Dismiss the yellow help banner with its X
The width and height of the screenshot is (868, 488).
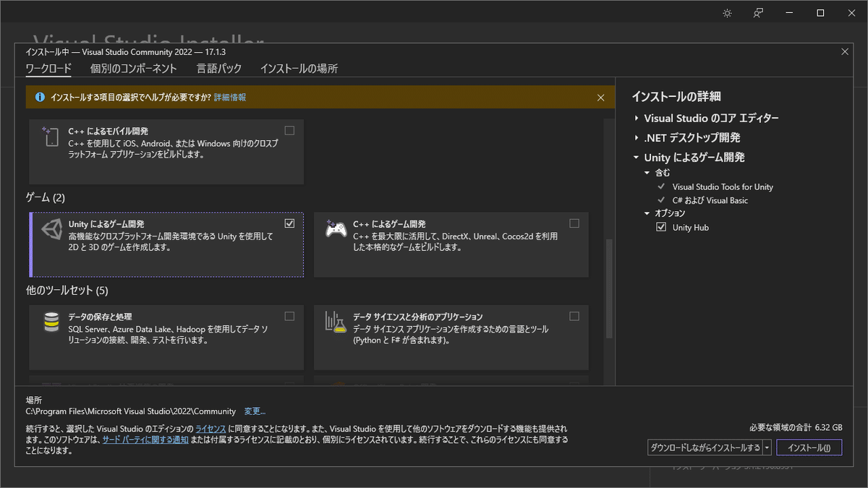600,97
